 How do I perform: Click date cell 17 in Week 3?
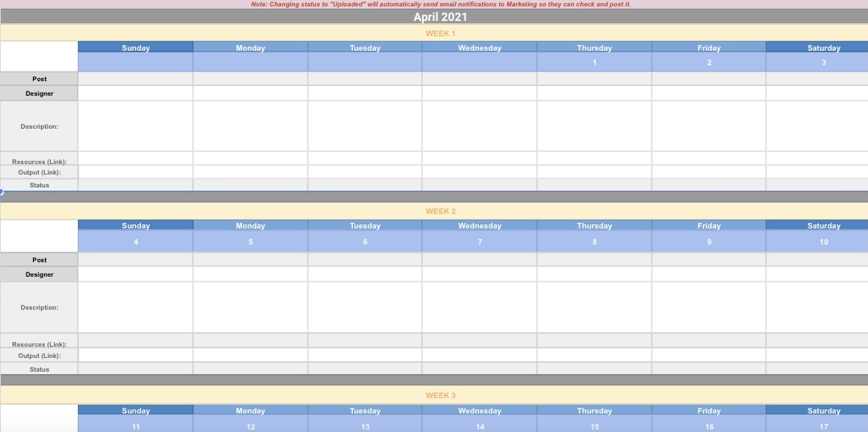click(x=817, y=424)
